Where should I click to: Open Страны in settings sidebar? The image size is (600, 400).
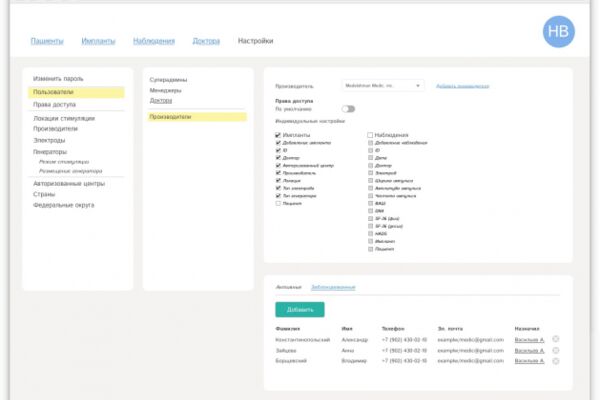tap(44, 194)
